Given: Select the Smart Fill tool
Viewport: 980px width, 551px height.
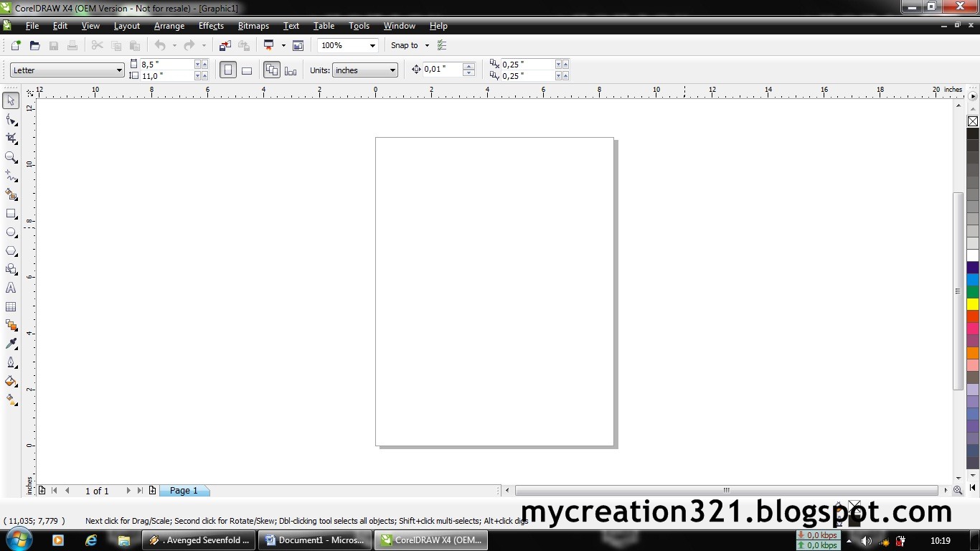Looking at the screenshot, I should coord(11,194).
